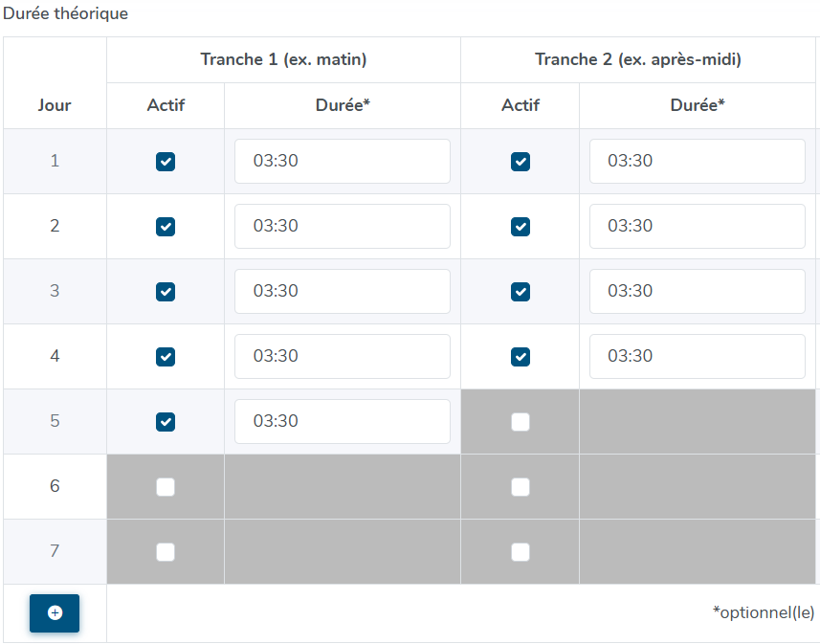
Task: Click the Tranche 2 (ex. après-midi) header
Action: click(x=638, y=59)
